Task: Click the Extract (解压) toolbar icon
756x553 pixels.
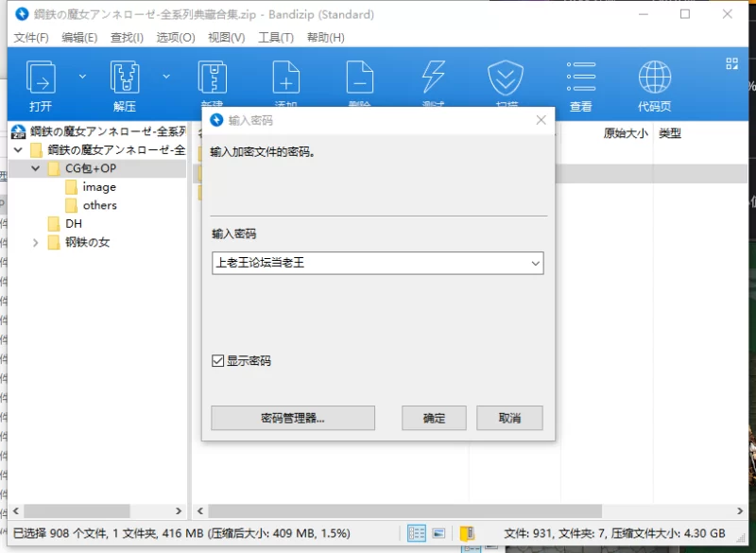Action: 125,78
